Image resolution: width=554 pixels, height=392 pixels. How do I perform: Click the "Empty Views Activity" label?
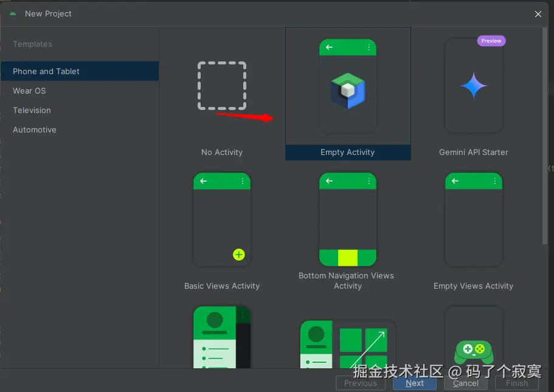(474, 286)
